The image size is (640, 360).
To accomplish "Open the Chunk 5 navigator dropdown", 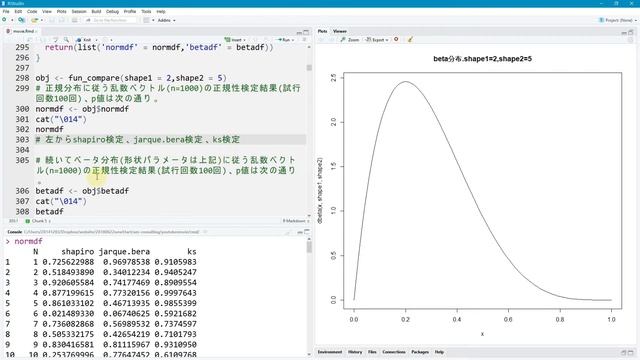I will [x=38, y=221].
